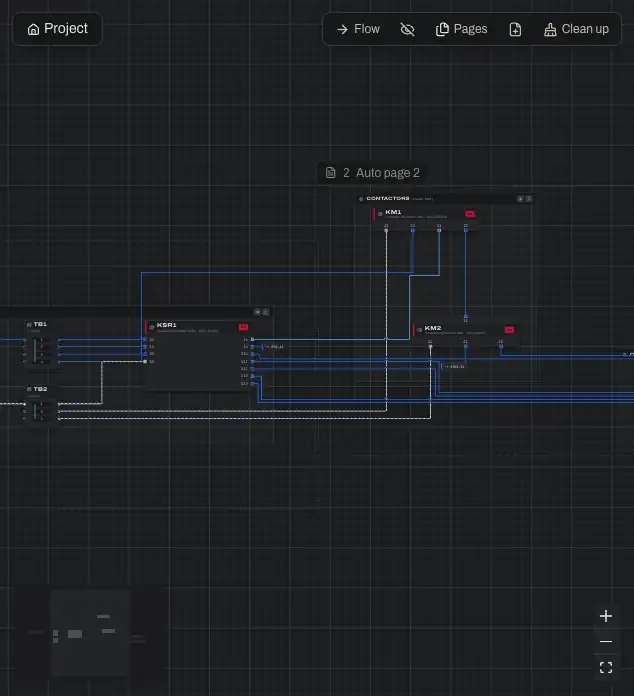Click the small icon left of KM2
634x696 pixels.
pos(419,330)
